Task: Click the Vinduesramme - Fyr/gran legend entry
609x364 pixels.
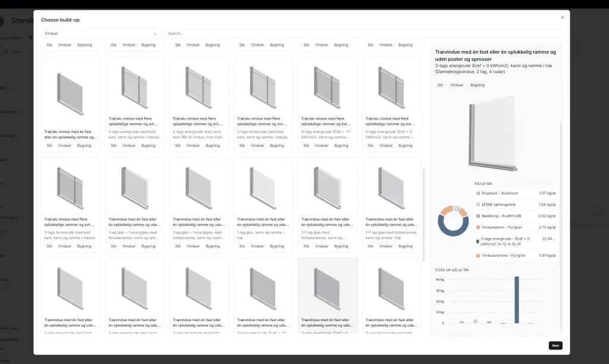Action: [503, 256]
